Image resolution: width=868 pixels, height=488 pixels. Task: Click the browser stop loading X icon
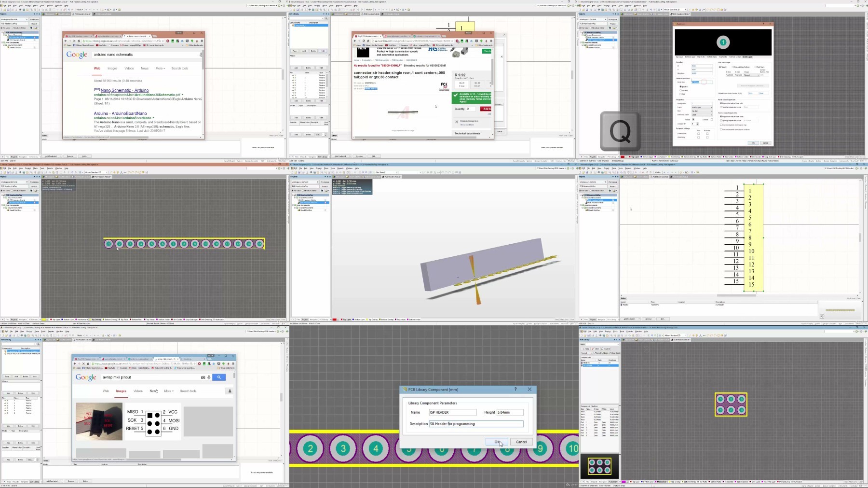click(83, 363)
